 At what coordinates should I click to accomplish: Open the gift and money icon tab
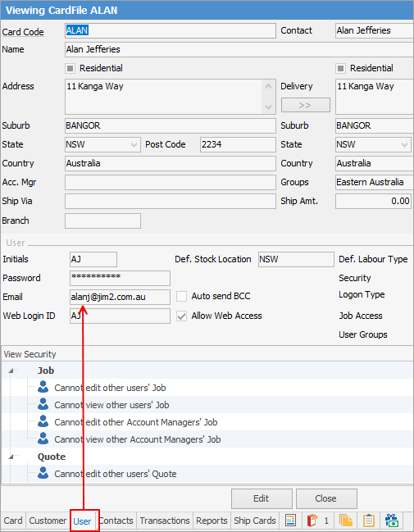[x=392, y=521]
